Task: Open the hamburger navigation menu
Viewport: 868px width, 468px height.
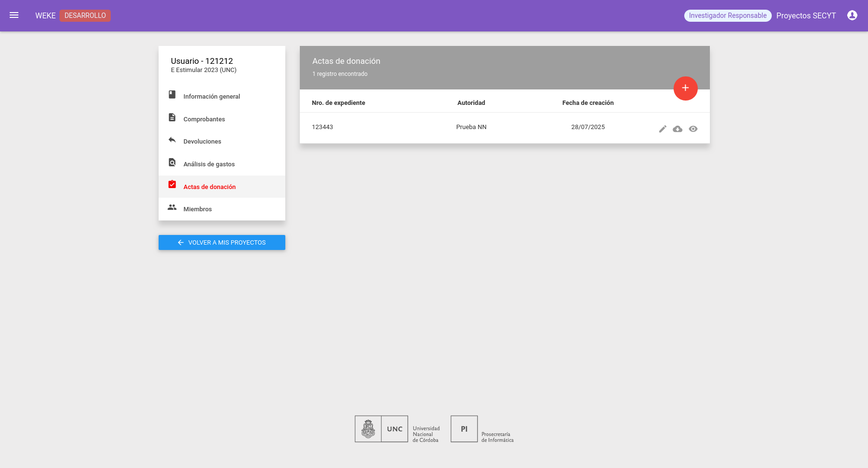Action: (x=14, y=15)
